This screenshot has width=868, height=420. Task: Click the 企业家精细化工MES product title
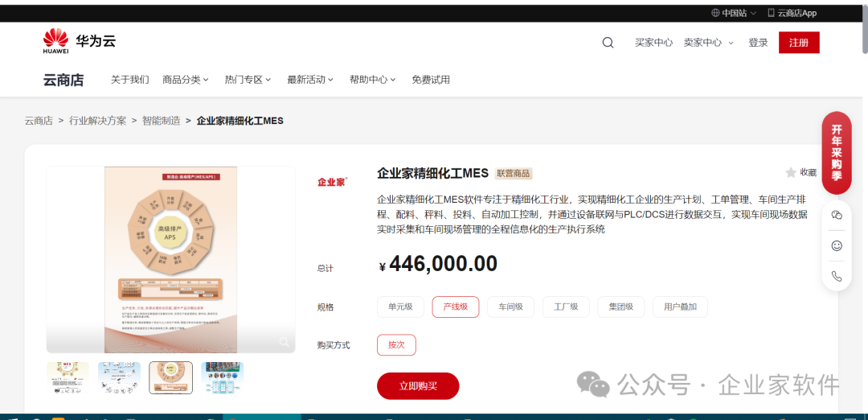[433, 174]
